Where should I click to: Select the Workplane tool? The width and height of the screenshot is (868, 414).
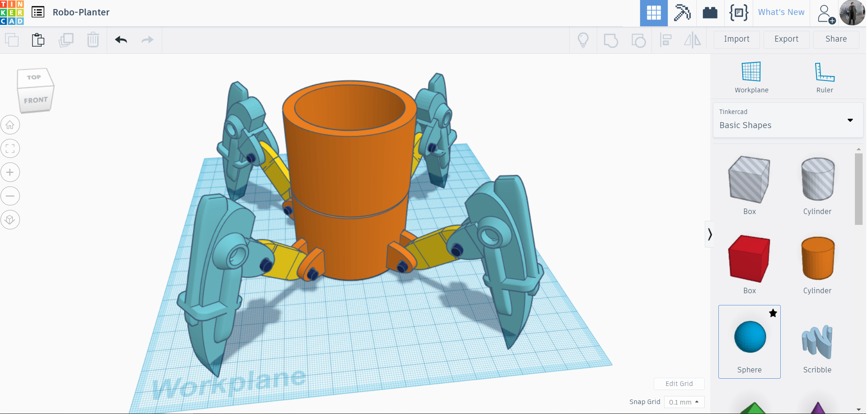(751, 77)
